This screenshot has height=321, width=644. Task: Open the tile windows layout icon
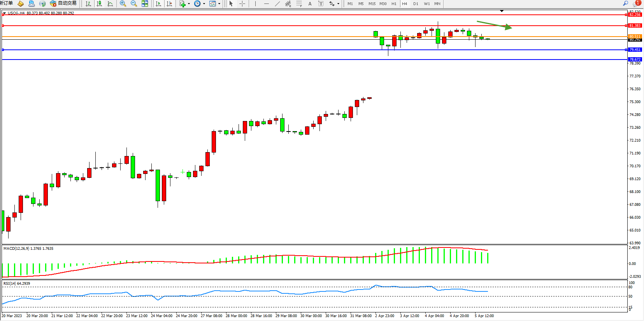click(145, 4)
